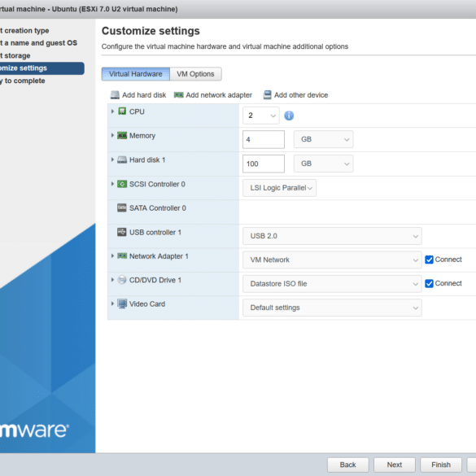Click the Add network adapter icon
The height and width of the screenshot is (476, 476).
point(178,95)
